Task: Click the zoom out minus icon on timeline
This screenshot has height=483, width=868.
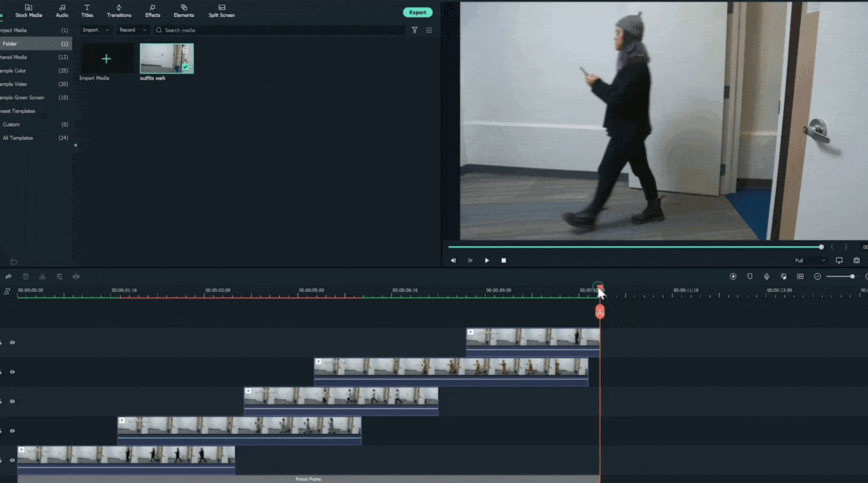Action: coord(817,277)
